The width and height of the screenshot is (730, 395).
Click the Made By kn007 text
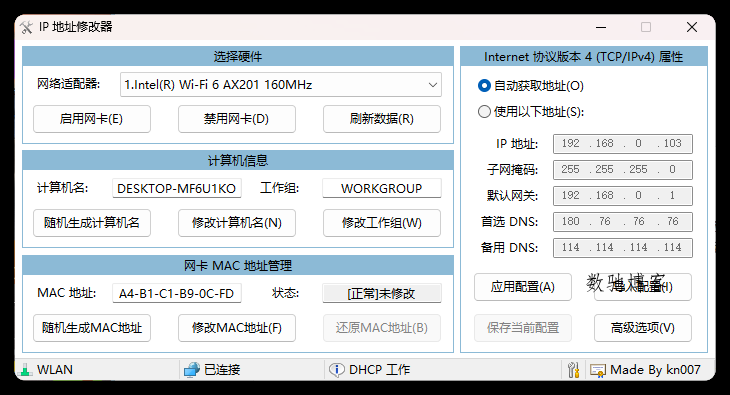click(x=655, y=370)
